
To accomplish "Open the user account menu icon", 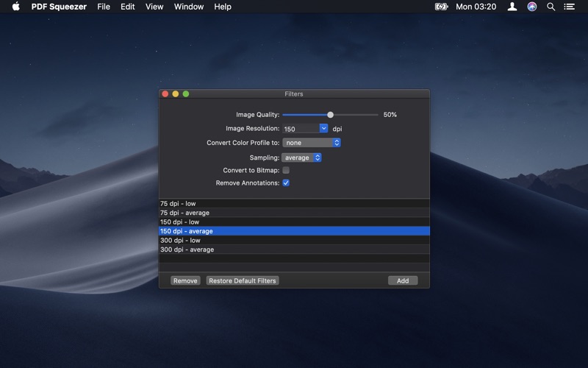I will 512,7.
